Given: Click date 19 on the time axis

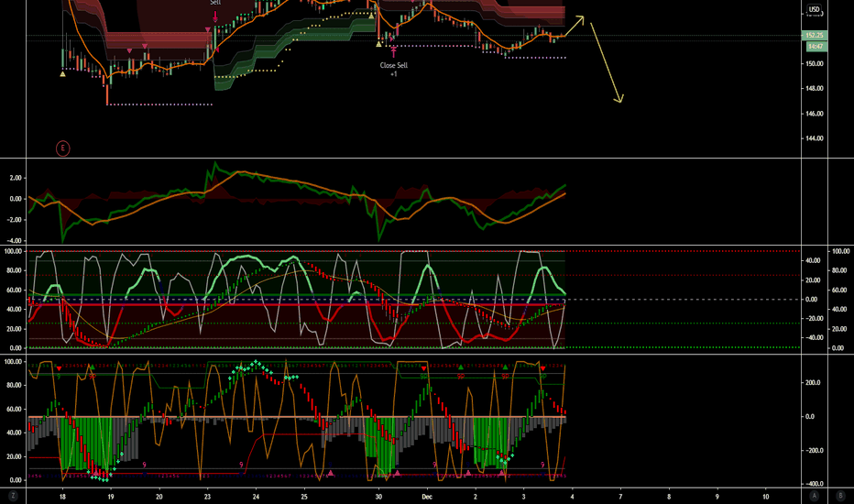Looking at the screenshot, I should pos(111,497).
